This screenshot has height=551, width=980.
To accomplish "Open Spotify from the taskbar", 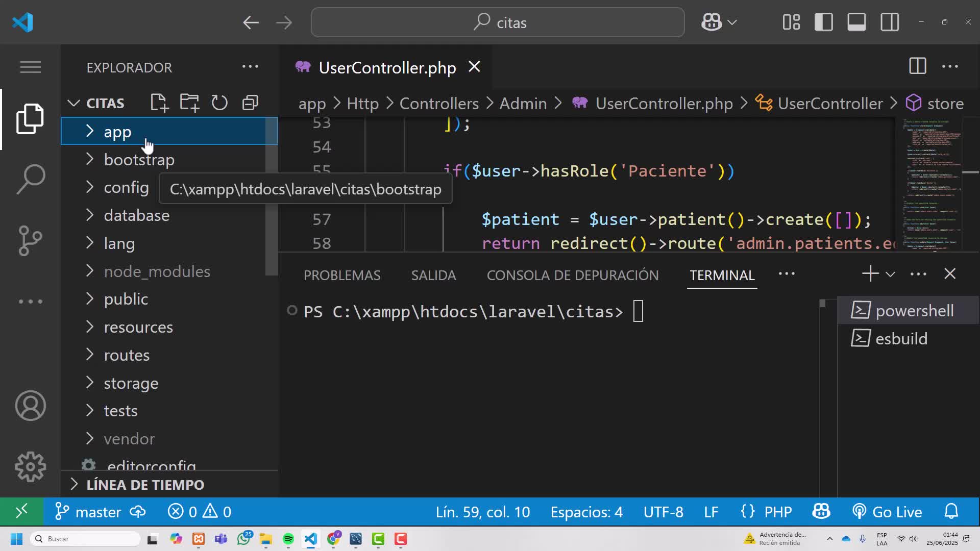I will [288, 539].
